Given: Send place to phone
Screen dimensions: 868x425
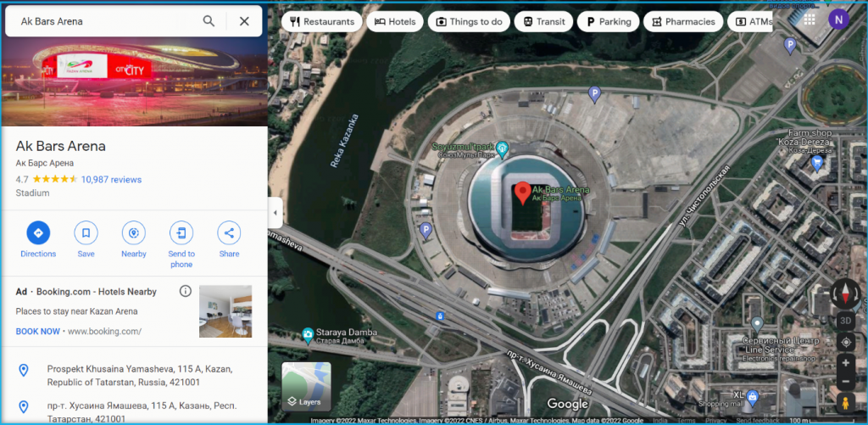Looking at the screenshot, I should (x=181, y=232).
